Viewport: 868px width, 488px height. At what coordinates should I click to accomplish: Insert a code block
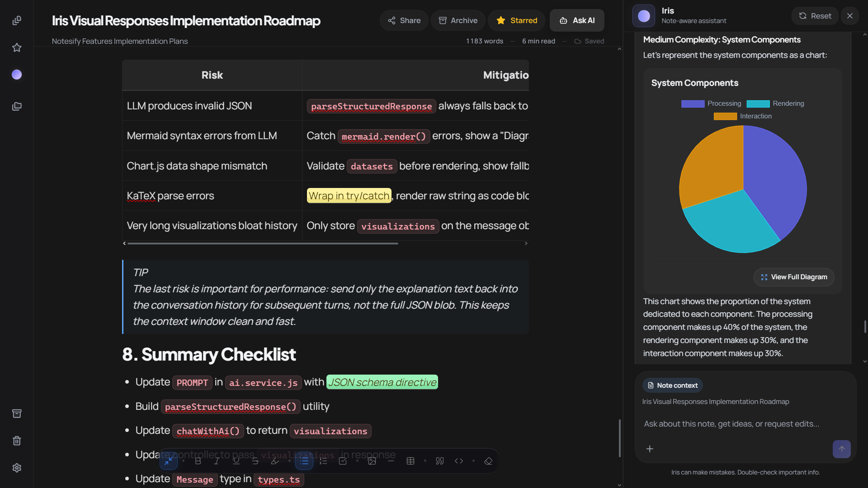point(459,461)
